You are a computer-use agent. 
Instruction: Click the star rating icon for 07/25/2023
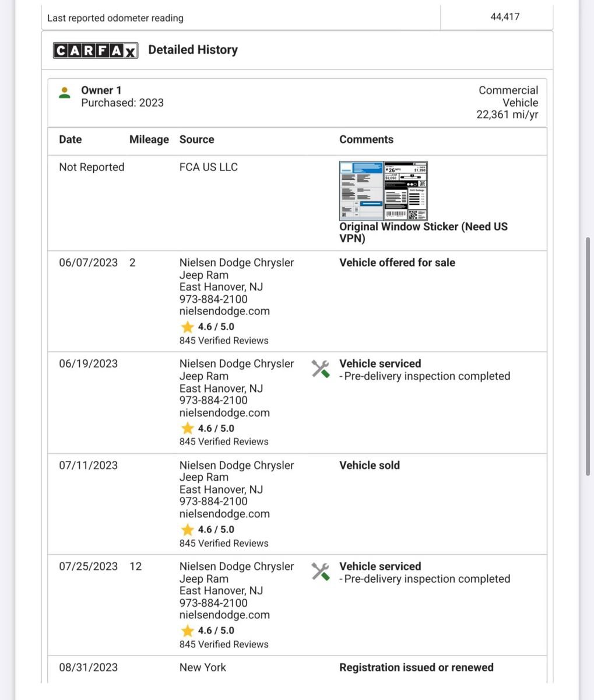187,631
